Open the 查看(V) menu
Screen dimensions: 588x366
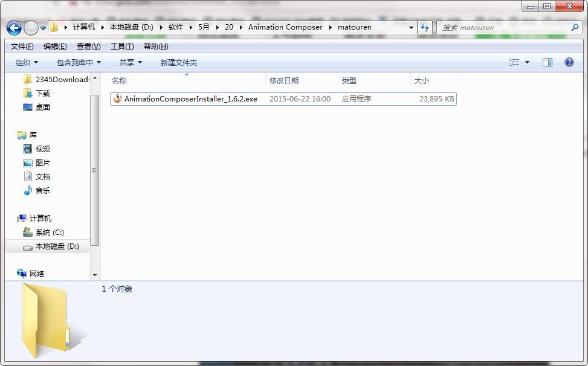point(88,47)
